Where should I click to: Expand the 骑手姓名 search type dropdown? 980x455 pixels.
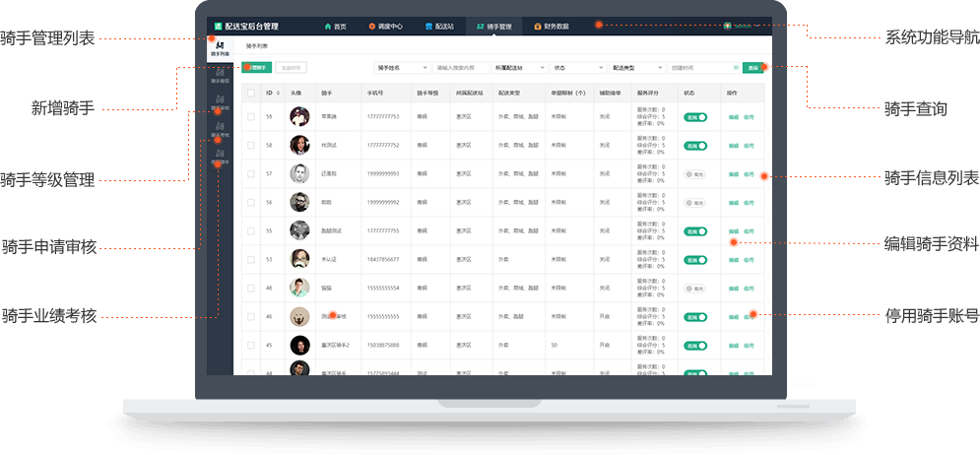coord(402,68)
